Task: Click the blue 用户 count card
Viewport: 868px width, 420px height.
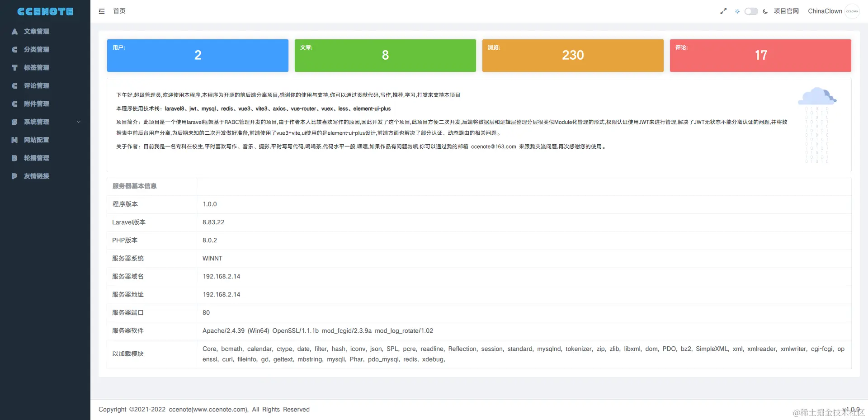Action: (x=198, y=56)
